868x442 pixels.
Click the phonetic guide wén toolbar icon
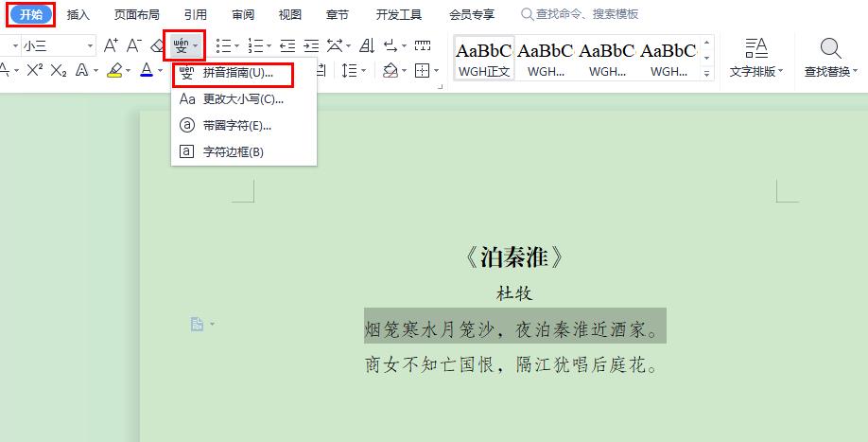pos(181,45)
